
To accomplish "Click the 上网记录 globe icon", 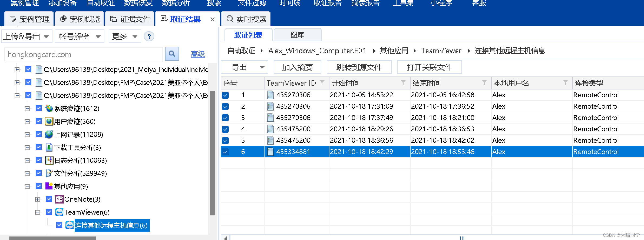I will tap(49, 134).
